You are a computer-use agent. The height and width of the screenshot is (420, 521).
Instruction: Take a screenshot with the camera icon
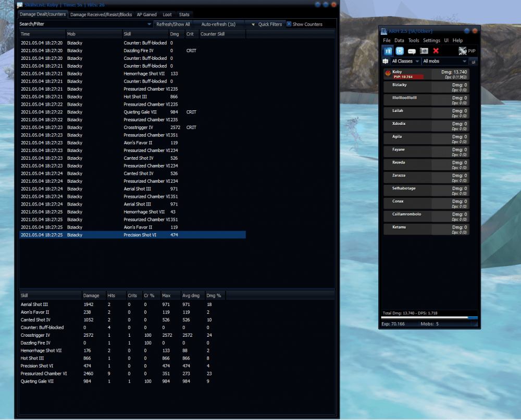(424, 51)
